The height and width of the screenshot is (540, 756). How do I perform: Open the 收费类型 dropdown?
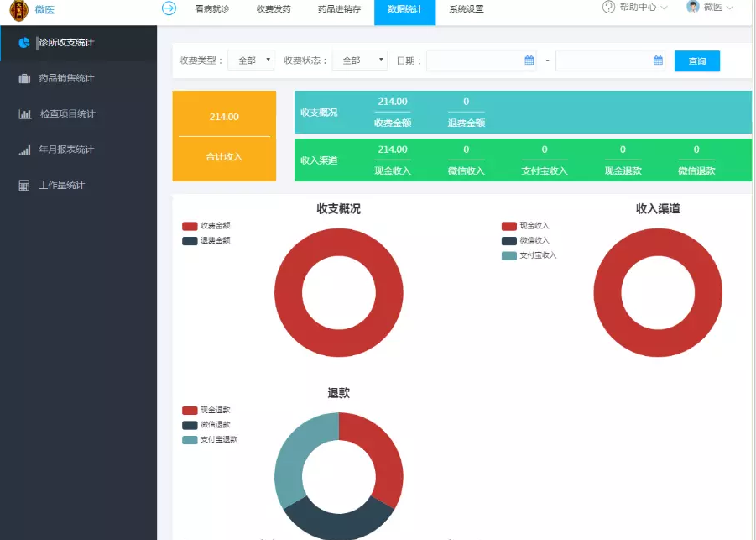[251, 60]
